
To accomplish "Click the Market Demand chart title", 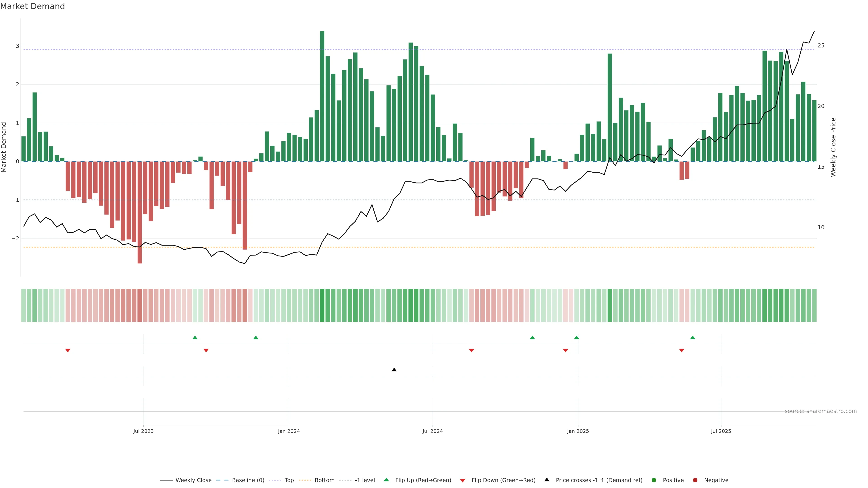I will (32, 6).
